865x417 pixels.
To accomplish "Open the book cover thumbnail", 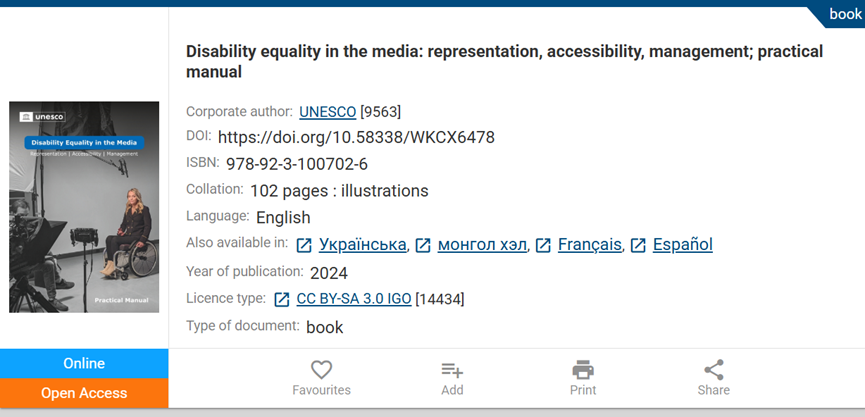I will click(x=84, y=207).
